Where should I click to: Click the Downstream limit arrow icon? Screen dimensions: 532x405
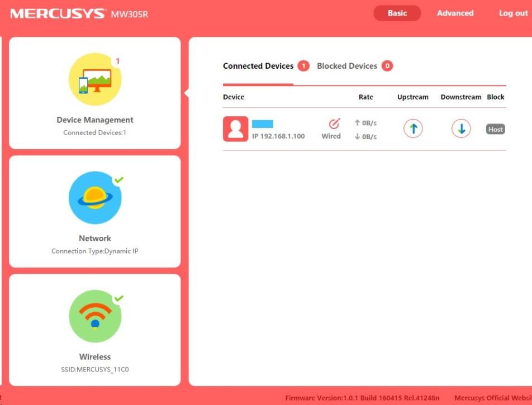click(461, 129)
